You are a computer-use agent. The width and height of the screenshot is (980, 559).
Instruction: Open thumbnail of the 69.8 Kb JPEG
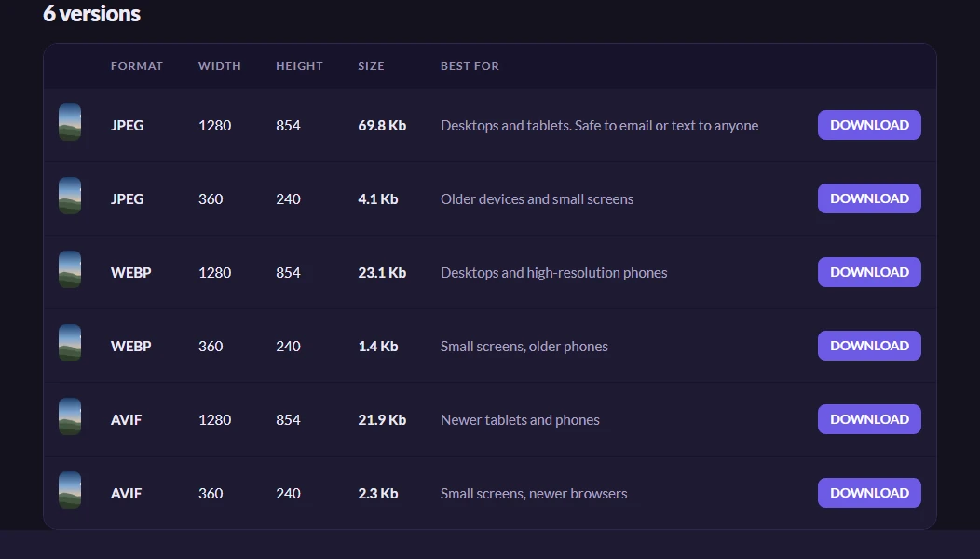point(70,122)
